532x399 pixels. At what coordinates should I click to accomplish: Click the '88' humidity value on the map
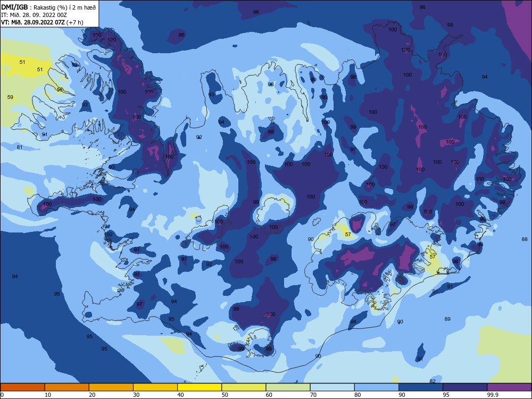tap(525, 239)
